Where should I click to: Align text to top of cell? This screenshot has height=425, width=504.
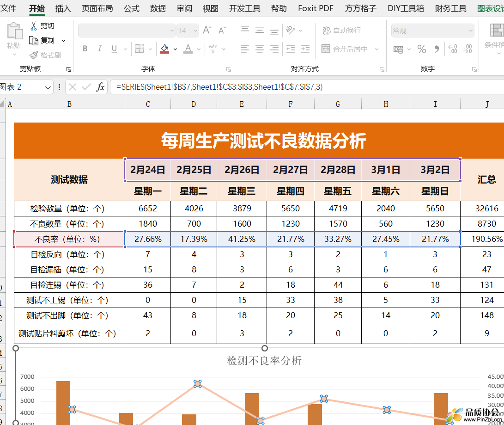tap(245, 30)
